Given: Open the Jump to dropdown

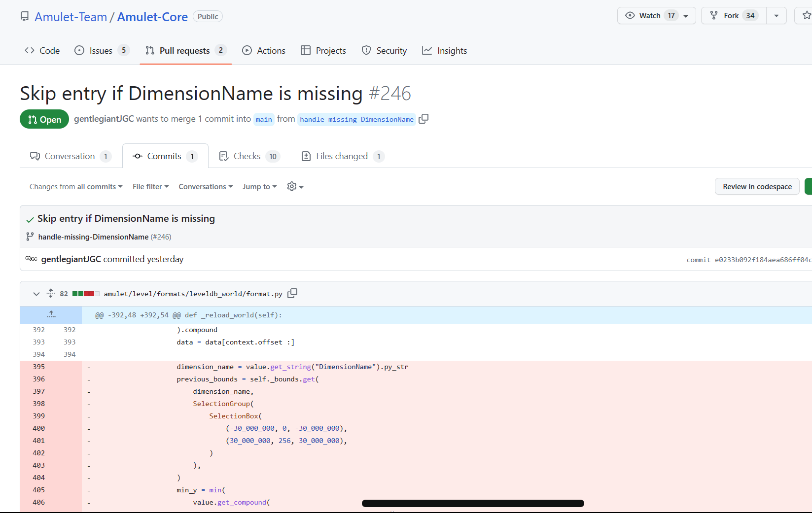Looking at the screenshot, I should coord(259,186).
